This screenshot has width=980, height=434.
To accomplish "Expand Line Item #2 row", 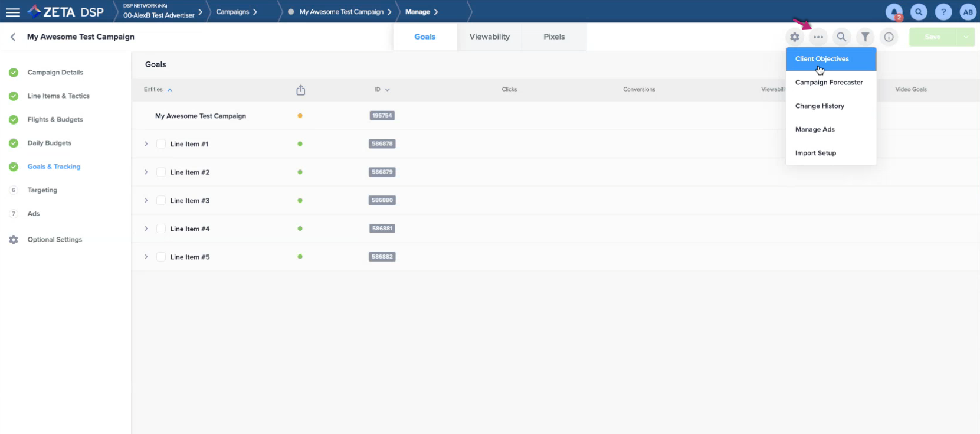I will pyautogui.click(x=146, y=172).
